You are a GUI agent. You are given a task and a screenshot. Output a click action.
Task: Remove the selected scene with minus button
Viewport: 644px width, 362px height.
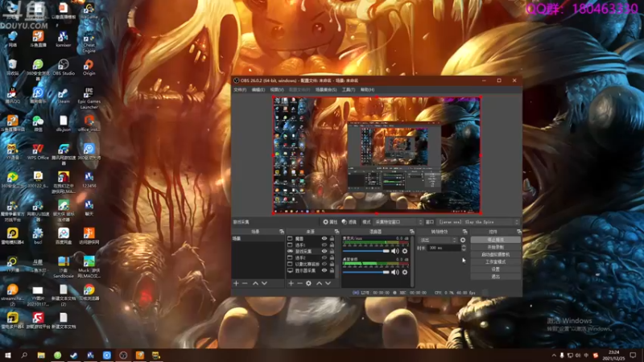pyautogui.click(x=245, y=283)
